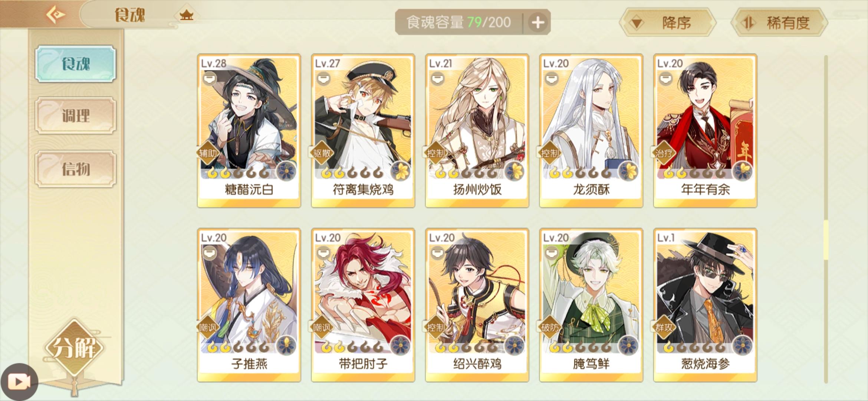Select the 龙须酥 character card

[x=591, y=131]
